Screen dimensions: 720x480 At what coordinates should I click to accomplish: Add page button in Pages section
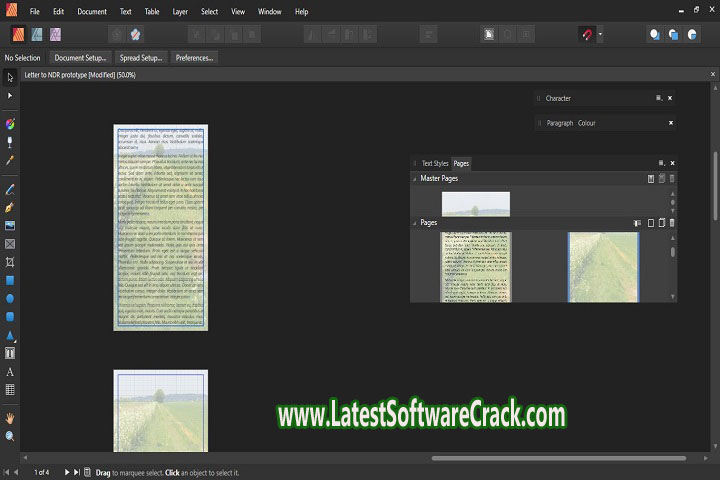click(x=651, y=223)
